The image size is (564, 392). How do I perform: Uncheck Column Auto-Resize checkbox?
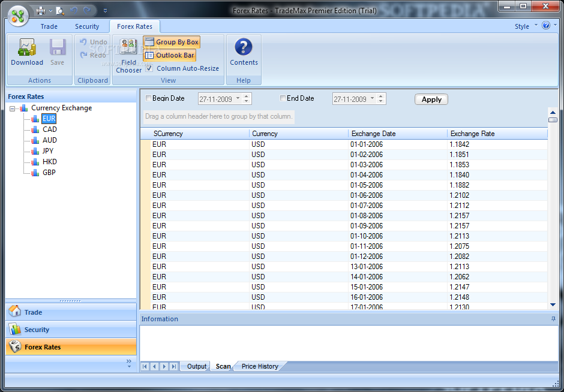click(149, 68)
